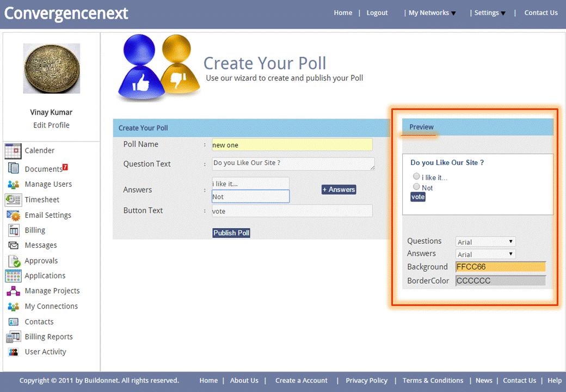Viewport: 566px width, 392px height.
Task: Open the Settings menu in header
Action: (489, 13)
